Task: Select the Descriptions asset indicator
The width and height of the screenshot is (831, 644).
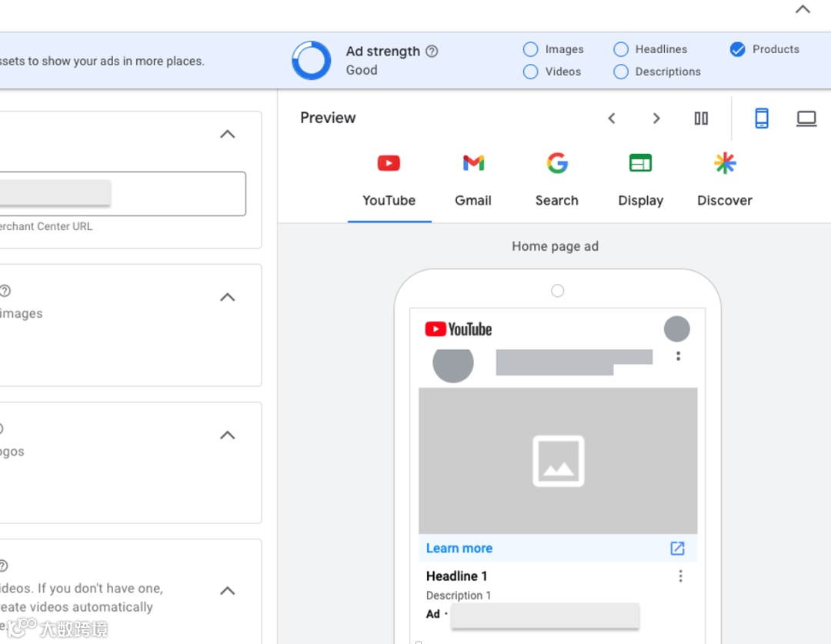Action: click(621, 72)
